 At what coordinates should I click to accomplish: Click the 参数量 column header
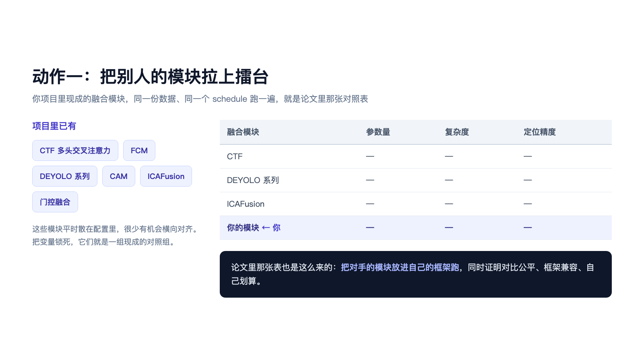point(378,132)
